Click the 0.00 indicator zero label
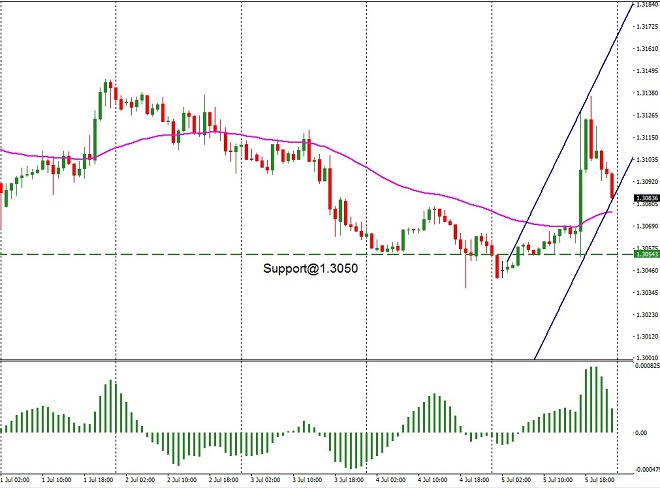The width and height of the screenshot is (660, 488). click(x=641, y=433)
